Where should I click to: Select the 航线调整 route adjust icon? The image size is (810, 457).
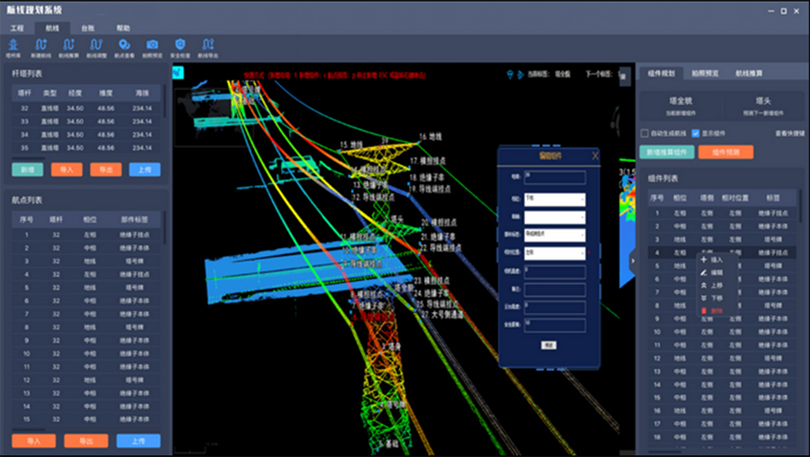coord(97,45)
